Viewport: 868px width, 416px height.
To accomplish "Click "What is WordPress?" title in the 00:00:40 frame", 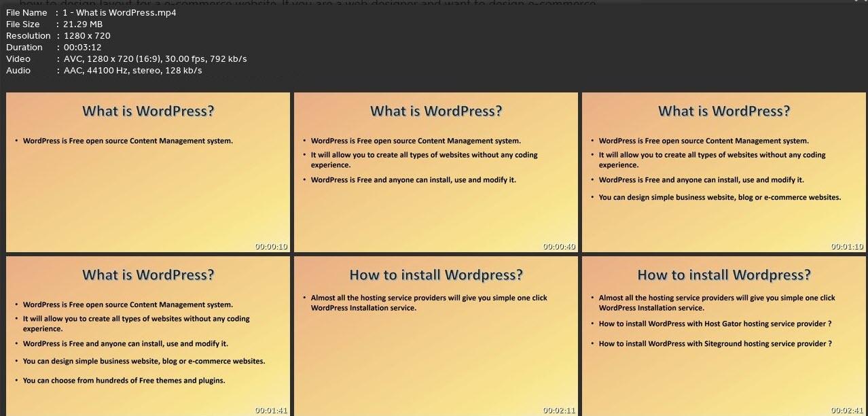I will click(436, 111).
